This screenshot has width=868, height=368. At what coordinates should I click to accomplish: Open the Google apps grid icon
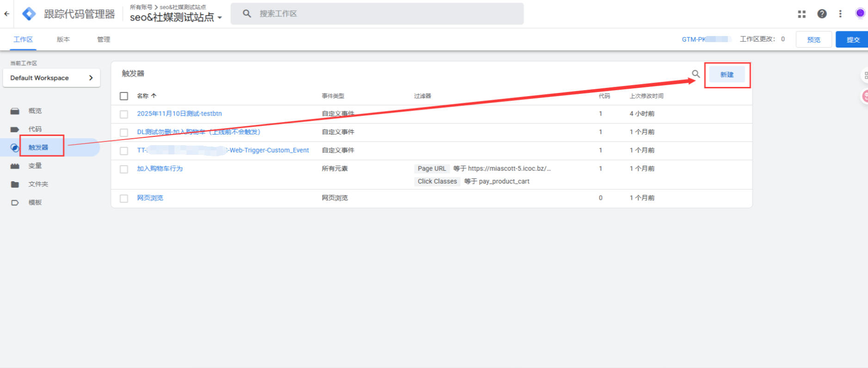click(x=801, y=14)
